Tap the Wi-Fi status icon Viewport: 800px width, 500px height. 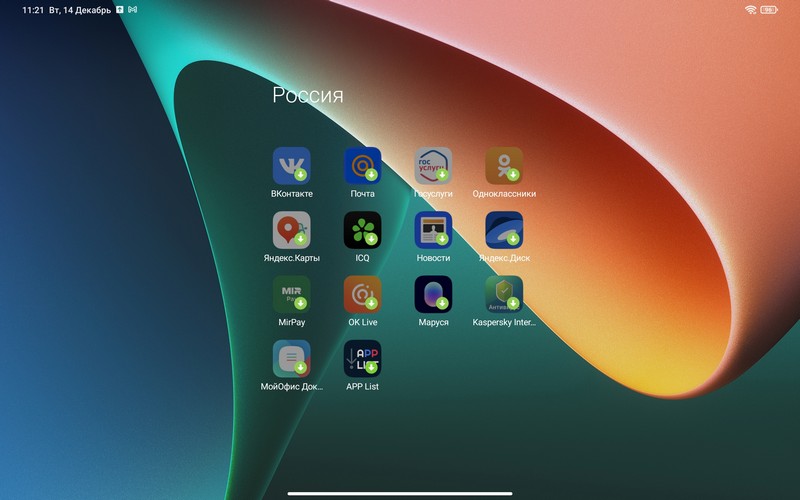click(750, 10)
